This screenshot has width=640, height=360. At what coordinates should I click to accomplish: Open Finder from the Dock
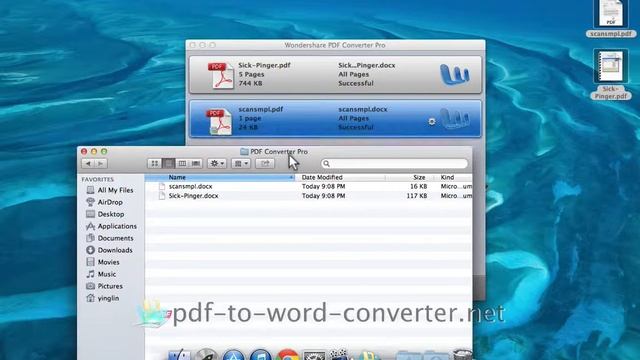[179, 356]
